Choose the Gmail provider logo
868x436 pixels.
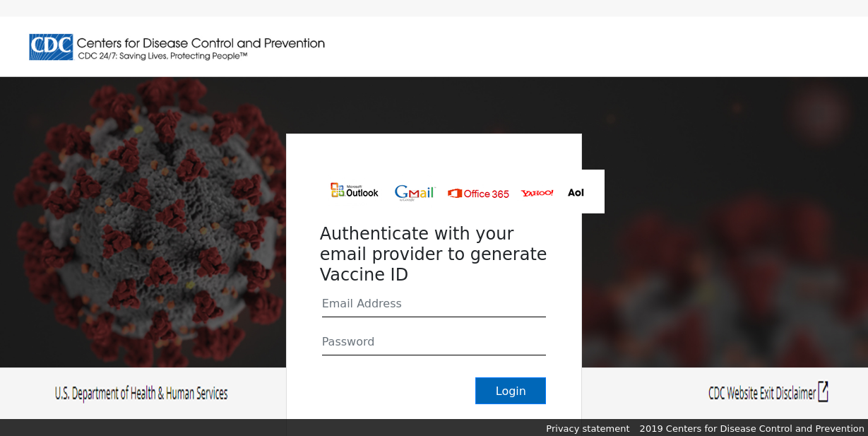415,193
